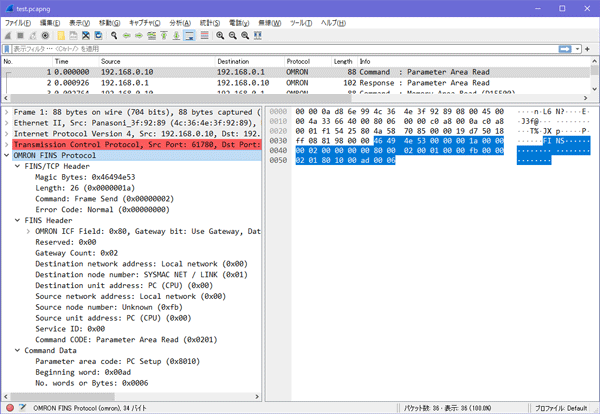Image resolution: width=600 pixels, height=414 pixels.
Task: Open the 表示(V) menu
Action: pos(79,23)
